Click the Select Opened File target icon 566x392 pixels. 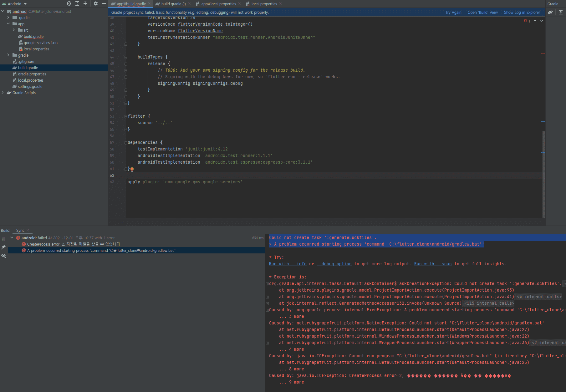(69, 4)
